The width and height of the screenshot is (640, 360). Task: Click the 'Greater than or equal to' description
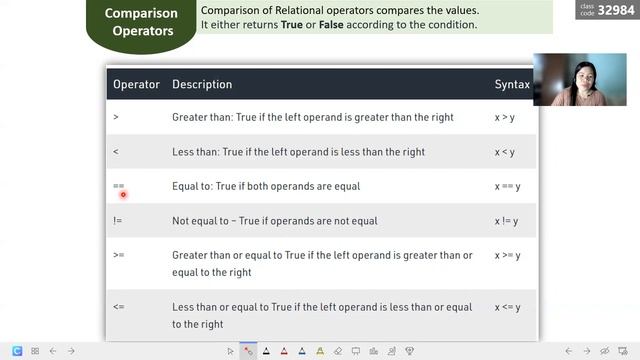(322, 264)
